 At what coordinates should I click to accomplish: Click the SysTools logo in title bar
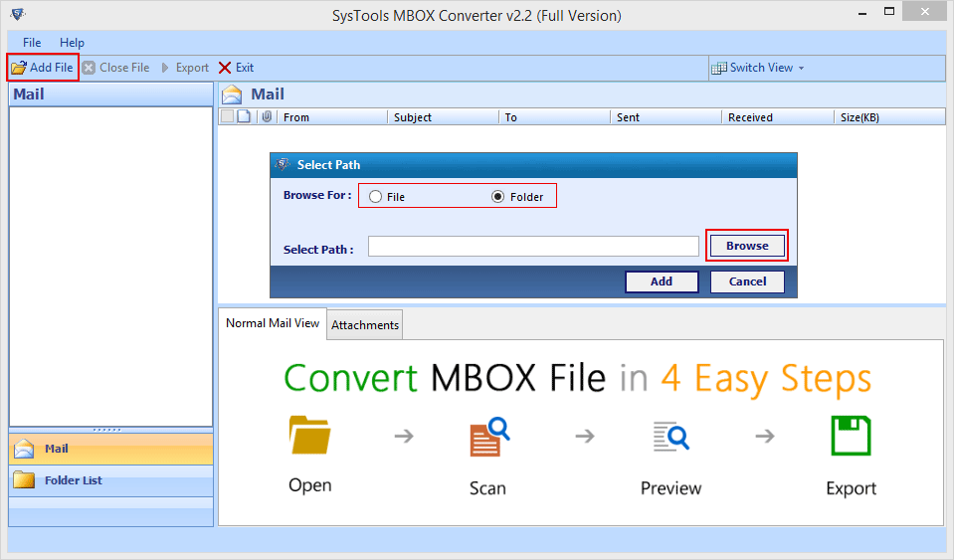18,14
